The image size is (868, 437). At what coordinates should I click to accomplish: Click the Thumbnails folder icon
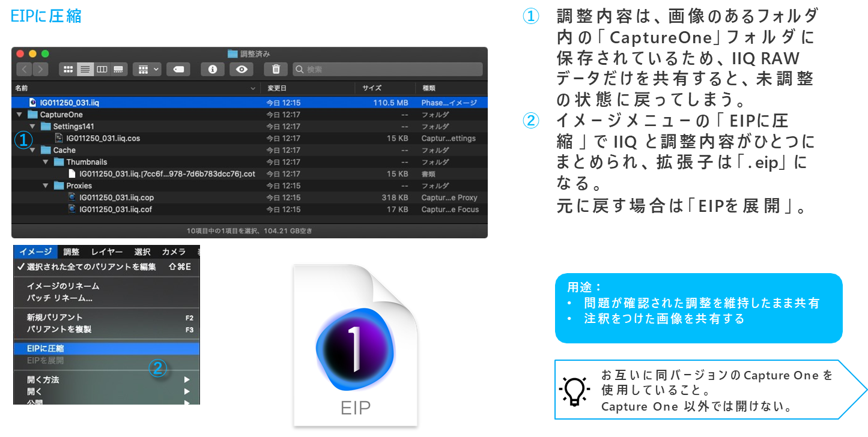pyautogui.click(x=59, y=162)
